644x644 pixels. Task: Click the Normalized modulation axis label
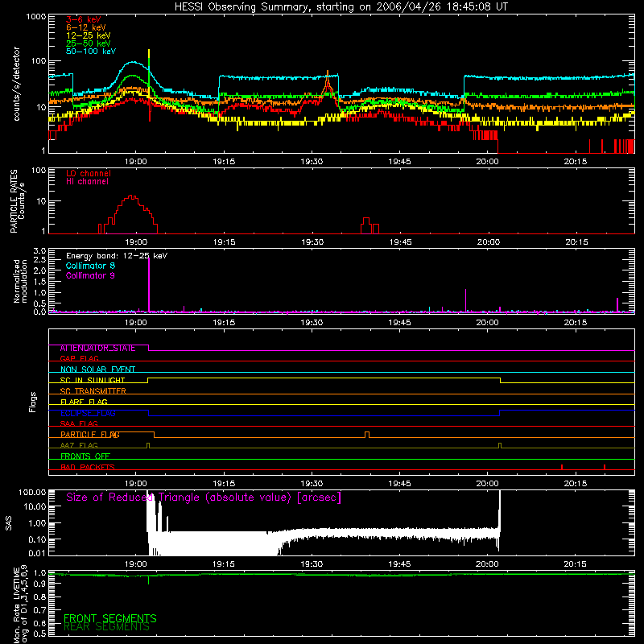click(x=20, y=281)
